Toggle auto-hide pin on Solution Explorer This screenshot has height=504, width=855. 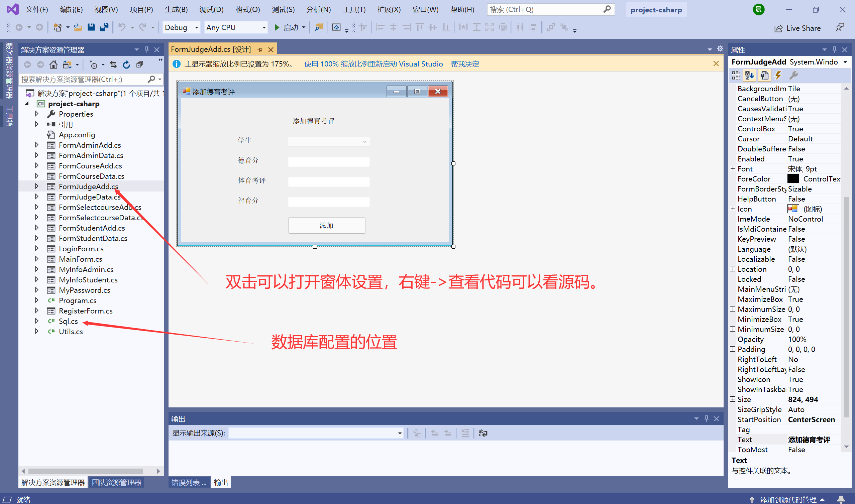[147, 49]
